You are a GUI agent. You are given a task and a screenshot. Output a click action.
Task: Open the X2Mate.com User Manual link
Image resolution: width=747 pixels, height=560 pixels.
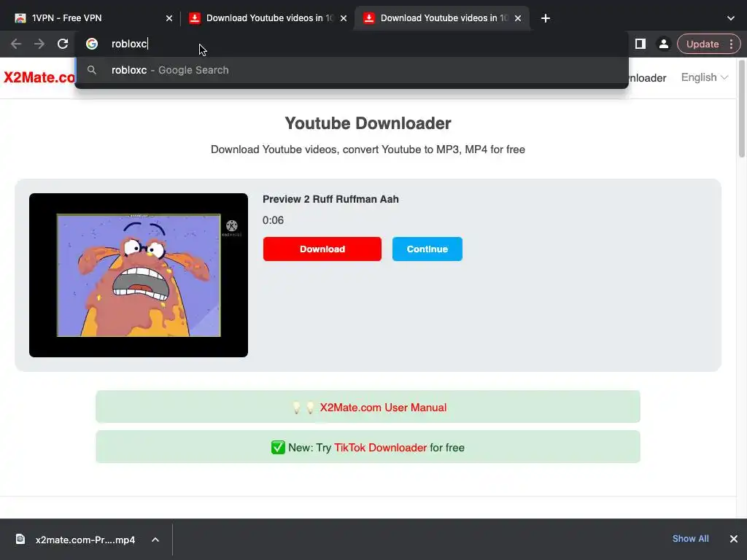[x=383, y=408]
